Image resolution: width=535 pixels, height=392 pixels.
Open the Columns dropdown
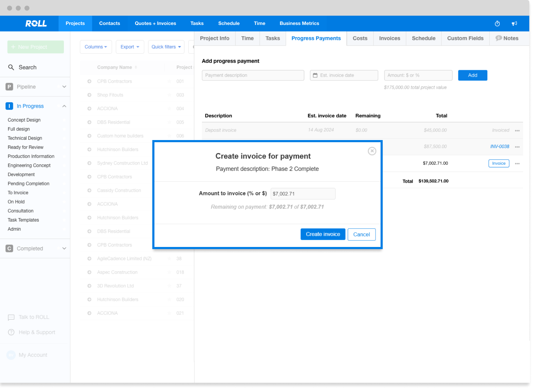click(96, 47)
